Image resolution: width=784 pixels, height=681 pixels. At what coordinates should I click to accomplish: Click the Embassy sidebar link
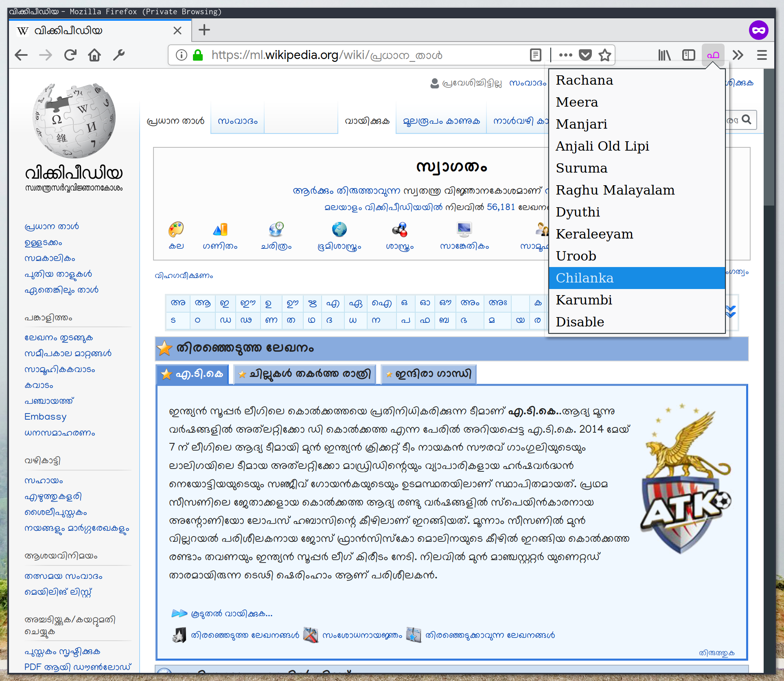(x=45, y=417)
